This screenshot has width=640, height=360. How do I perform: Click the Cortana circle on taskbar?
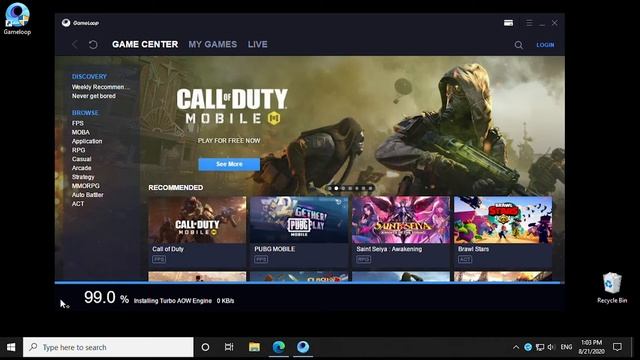point(205,347)
